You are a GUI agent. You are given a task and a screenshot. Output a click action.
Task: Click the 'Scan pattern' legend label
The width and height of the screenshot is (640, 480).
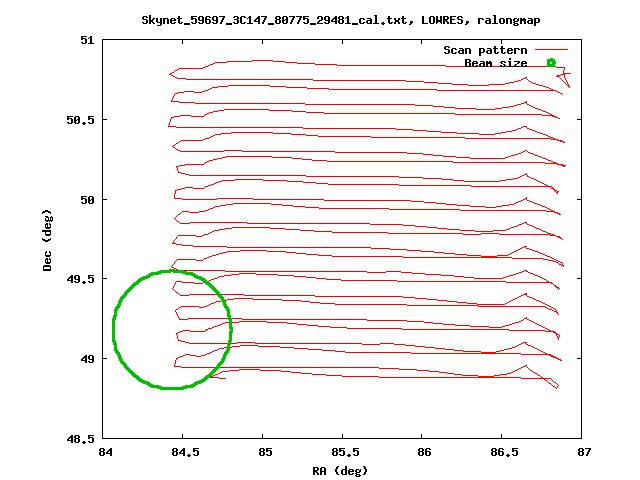click(485, 50)
